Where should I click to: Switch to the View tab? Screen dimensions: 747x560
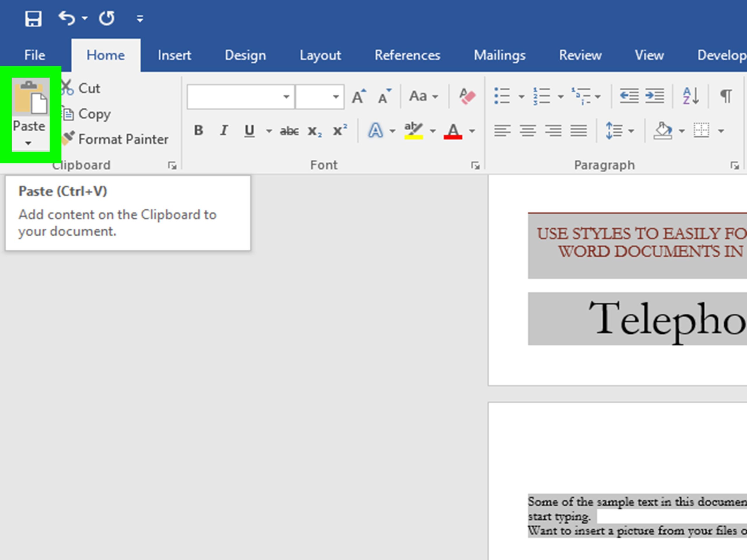click(x=649, y=55)
